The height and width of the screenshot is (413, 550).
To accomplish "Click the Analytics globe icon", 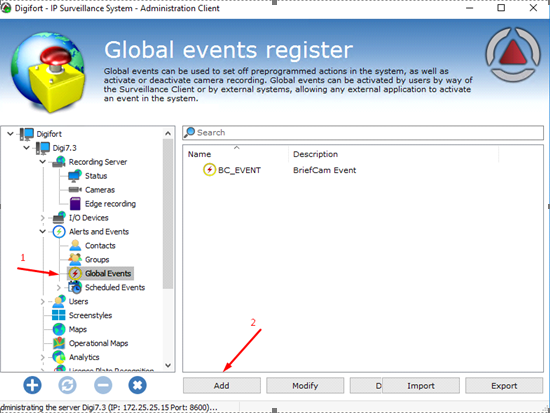I will point(59,357).
